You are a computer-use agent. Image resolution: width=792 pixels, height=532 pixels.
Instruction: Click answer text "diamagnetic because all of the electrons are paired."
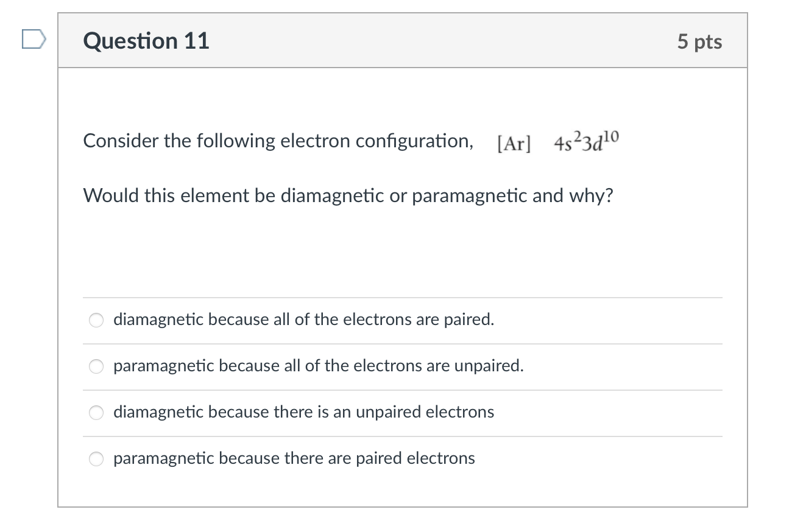pyautogui.click(x=303, y=320)
